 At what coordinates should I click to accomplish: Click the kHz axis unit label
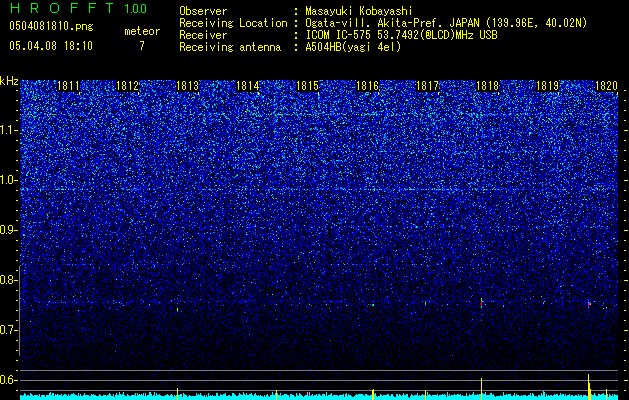(9, 81)
